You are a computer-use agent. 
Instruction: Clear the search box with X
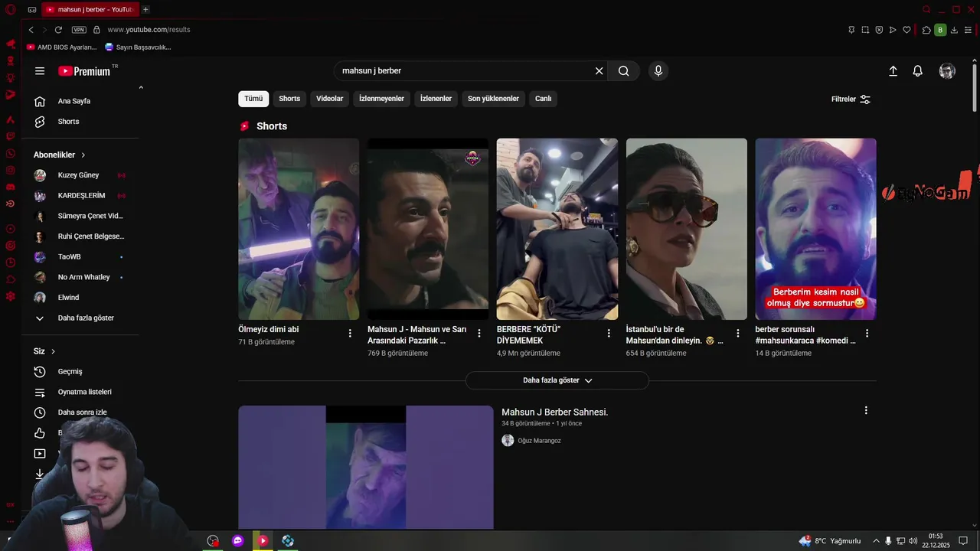[599, 71]
